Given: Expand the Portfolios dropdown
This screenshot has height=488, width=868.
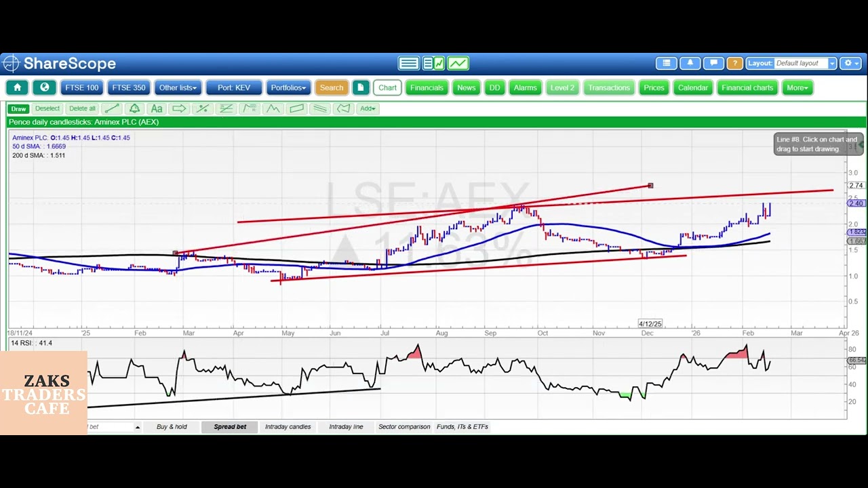Looking at the screenshot, I should (x=288, y=87).
